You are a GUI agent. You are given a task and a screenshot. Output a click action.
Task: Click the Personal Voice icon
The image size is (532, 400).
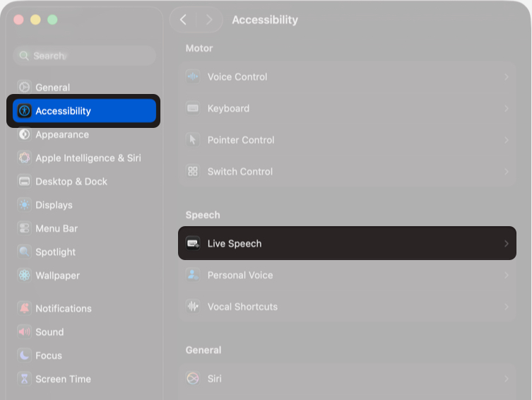click(x=193, y=276)
